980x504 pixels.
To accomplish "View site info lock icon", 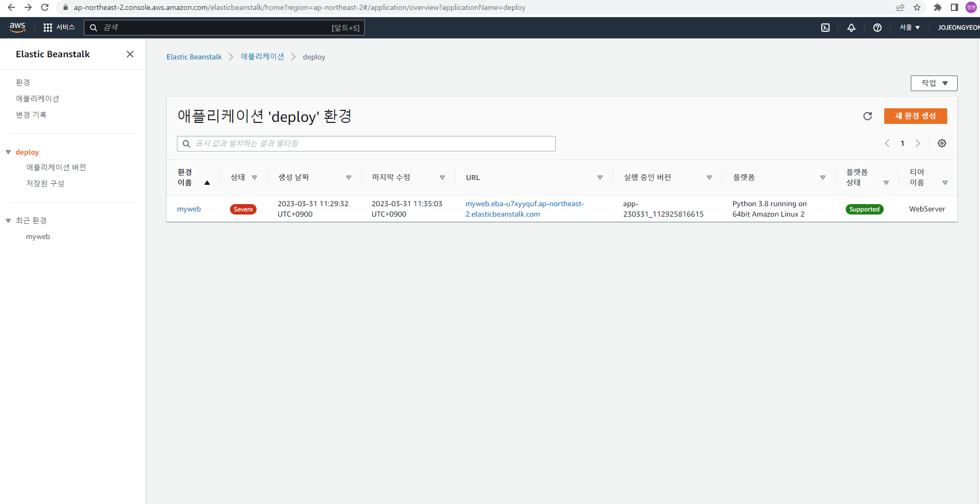I will point(66,7).
